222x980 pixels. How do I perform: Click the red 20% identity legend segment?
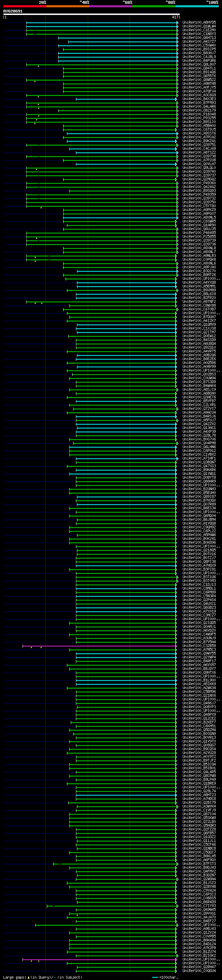pos(25,6)
